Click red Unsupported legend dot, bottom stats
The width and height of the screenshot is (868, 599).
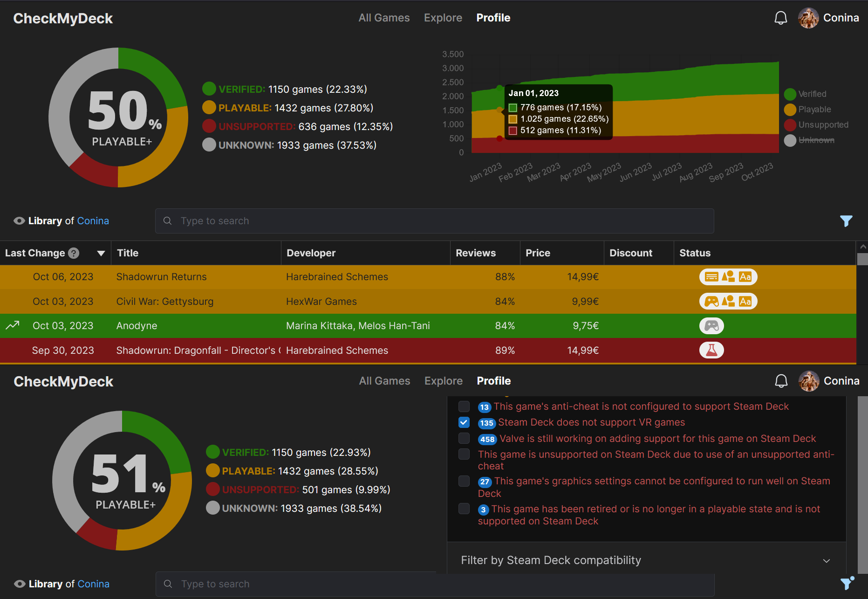pos(213,489)
